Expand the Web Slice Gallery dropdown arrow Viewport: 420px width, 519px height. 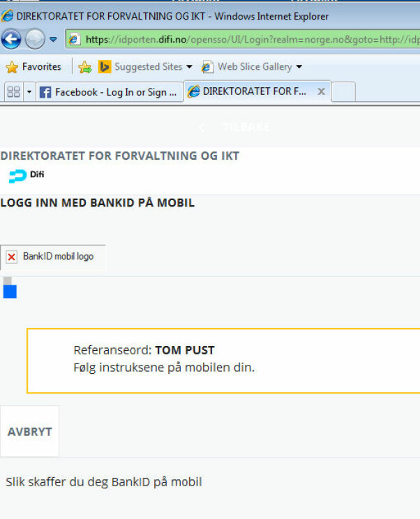click(299, 67)
